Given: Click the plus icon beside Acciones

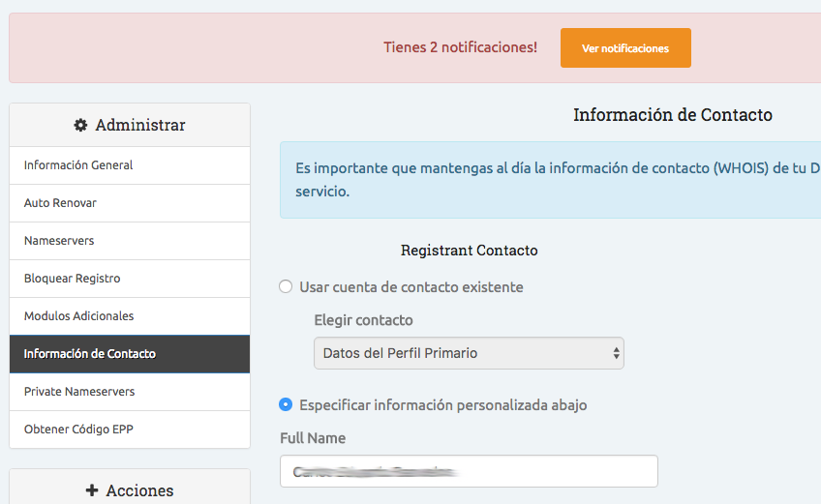Looking at the screenshot, I should tap(92, 490).
